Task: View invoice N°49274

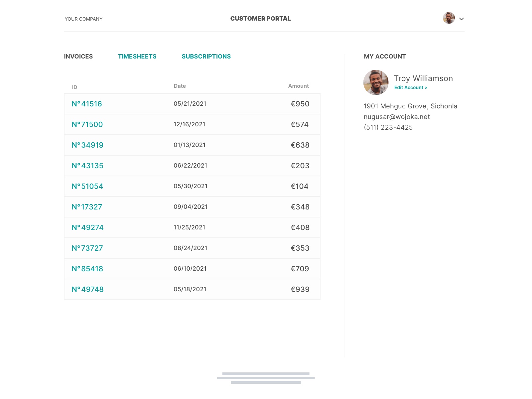Action: (x=87, y=227)
